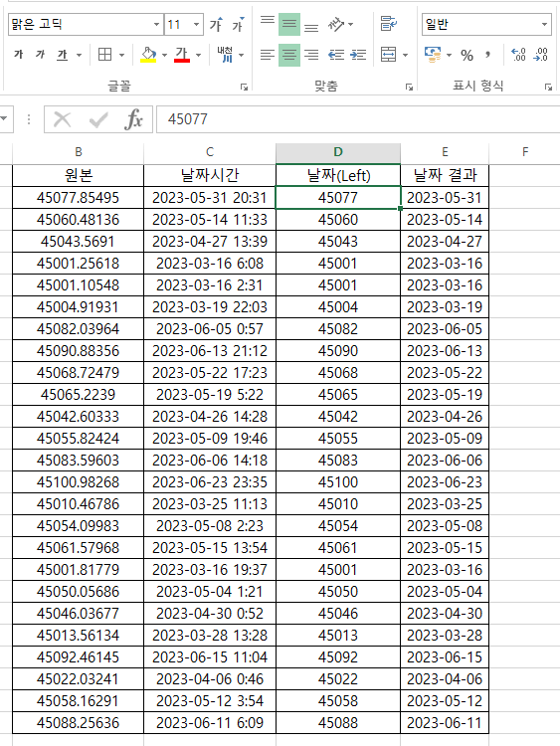Click the phonetic guide (내천) icon
This screenshot has height=746, width=560.
coord(225,55)
